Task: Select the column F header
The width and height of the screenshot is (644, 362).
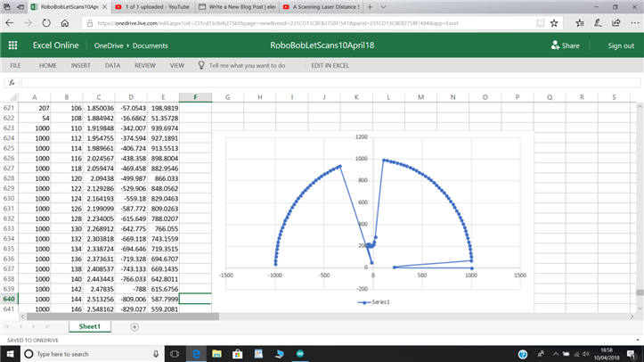Action: (195, 96)
